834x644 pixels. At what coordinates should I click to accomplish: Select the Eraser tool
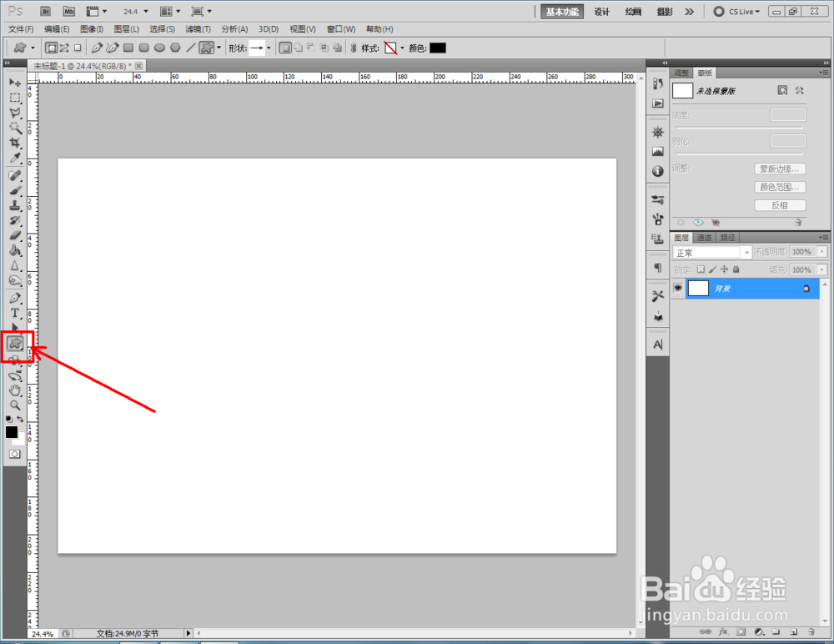(15, 235)
